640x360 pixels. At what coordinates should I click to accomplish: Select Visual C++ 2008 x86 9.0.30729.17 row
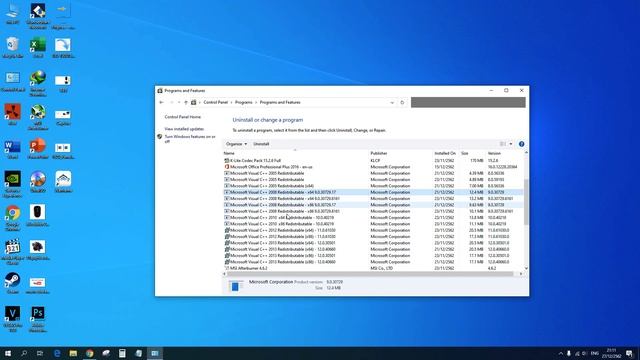[x=373, y=205]
